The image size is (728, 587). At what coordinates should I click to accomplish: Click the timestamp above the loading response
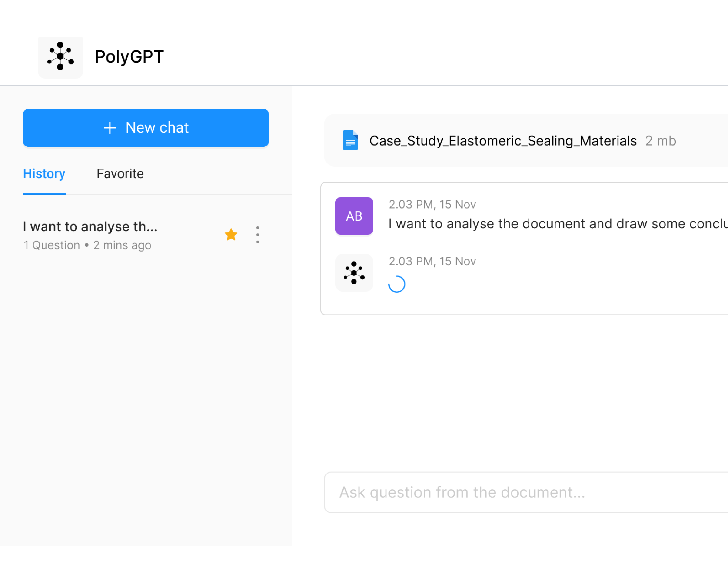pos(432,261)
